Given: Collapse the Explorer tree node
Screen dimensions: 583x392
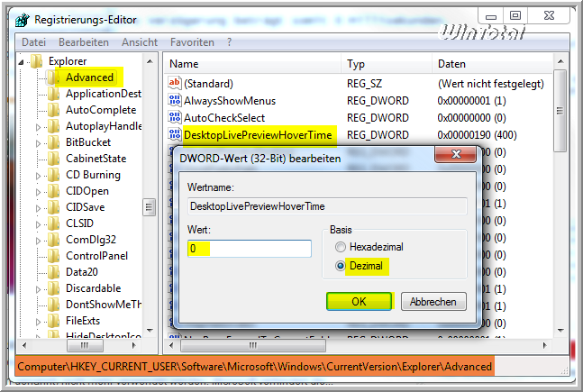Looking at the screenshot, I should 22,62.
